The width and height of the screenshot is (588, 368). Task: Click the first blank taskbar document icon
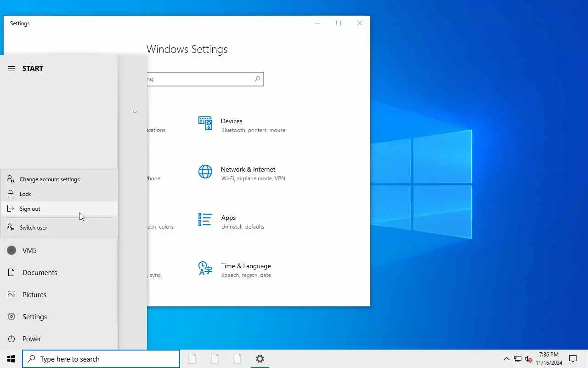coord(192,359)
